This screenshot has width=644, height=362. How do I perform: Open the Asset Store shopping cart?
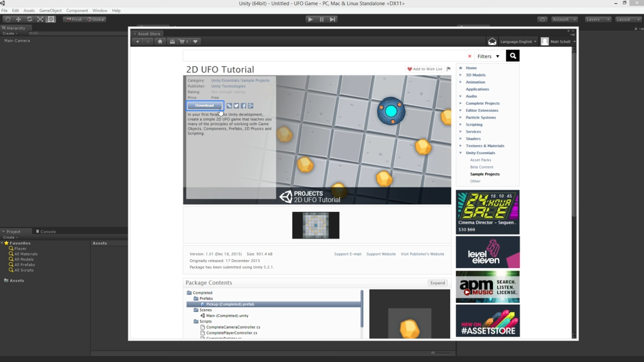point(183,42)
